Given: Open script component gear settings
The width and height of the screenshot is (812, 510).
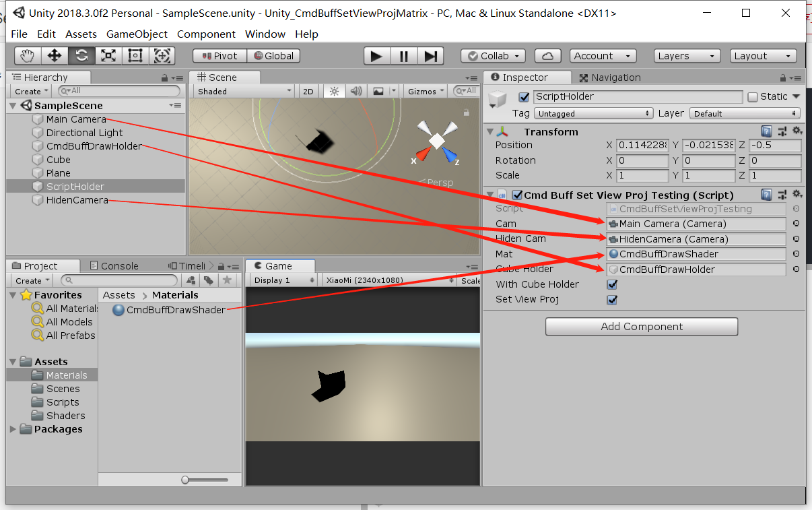Looking at the screenshot, I should (797, 195).
